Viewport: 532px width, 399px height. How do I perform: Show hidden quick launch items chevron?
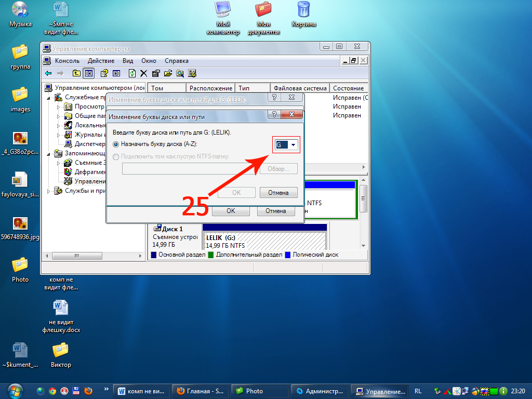106,389
